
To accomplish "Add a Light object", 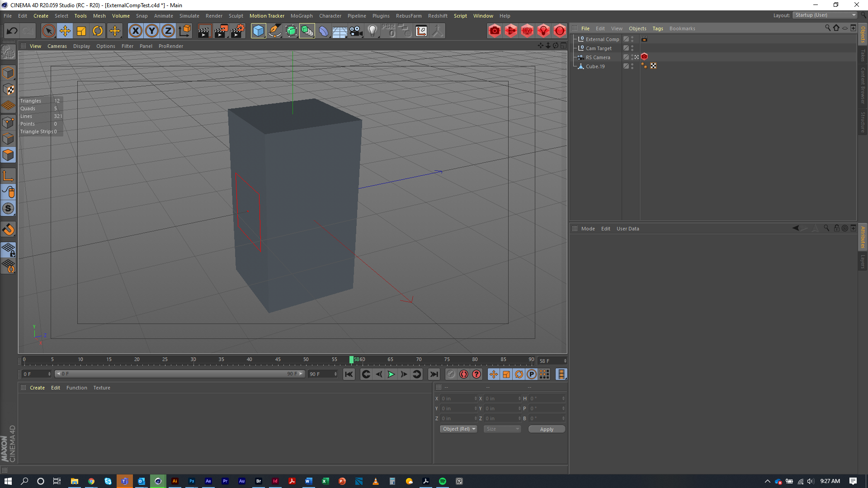I will pyautogui.click(x=372, y=31).
